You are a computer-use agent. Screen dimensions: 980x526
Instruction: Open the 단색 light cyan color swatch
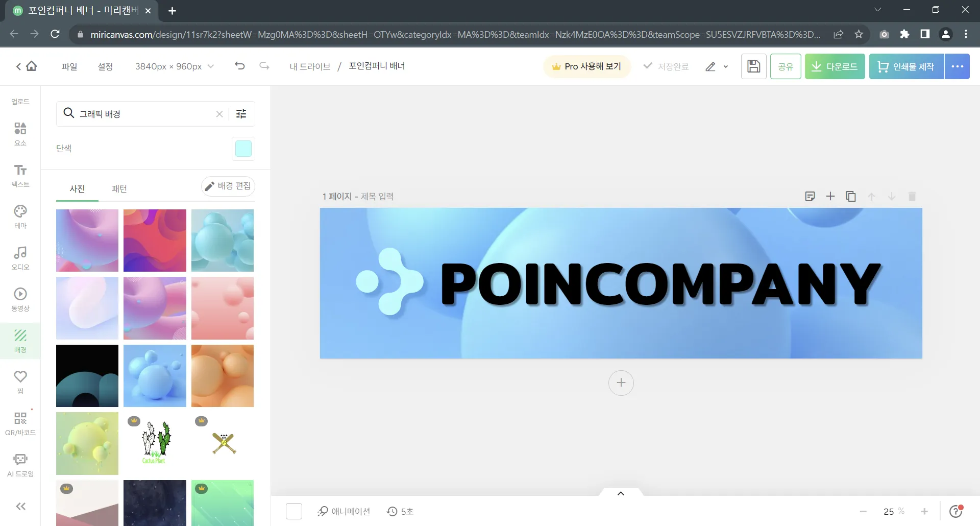click(243, 149)
